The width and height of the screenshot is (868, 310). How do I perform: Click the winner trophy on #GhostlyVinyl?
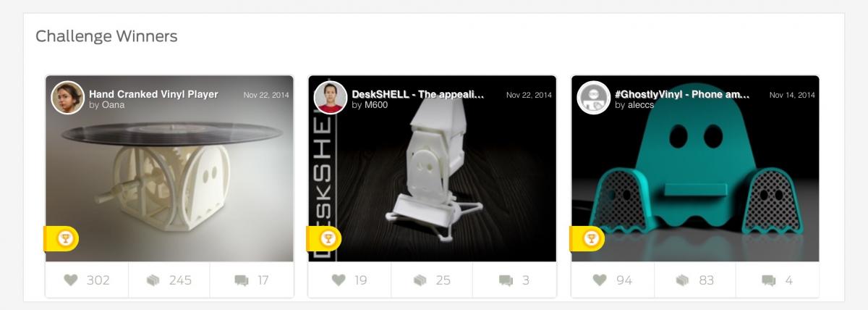[x=590, y=238]
